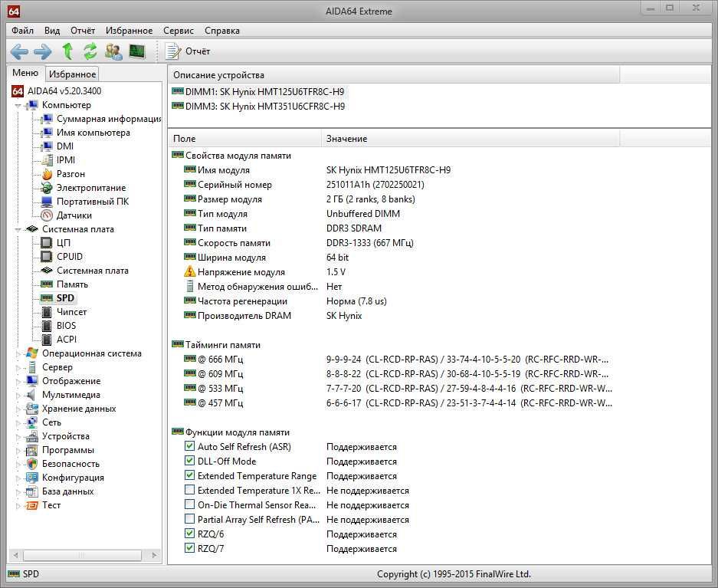
Task: Open Суммарная информация icon in tree
Action: pyautogui.click(x=47, y=119)
